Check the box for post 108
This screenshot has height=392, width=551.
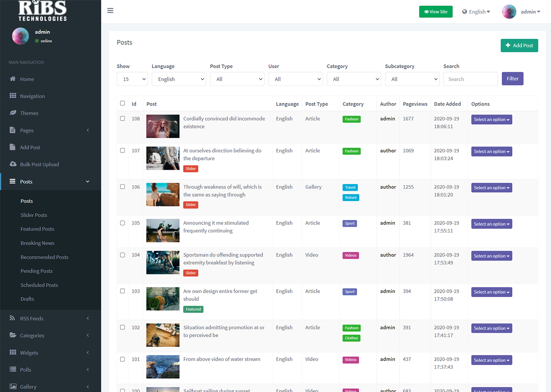pyautogui.click(x=122, y=119)
